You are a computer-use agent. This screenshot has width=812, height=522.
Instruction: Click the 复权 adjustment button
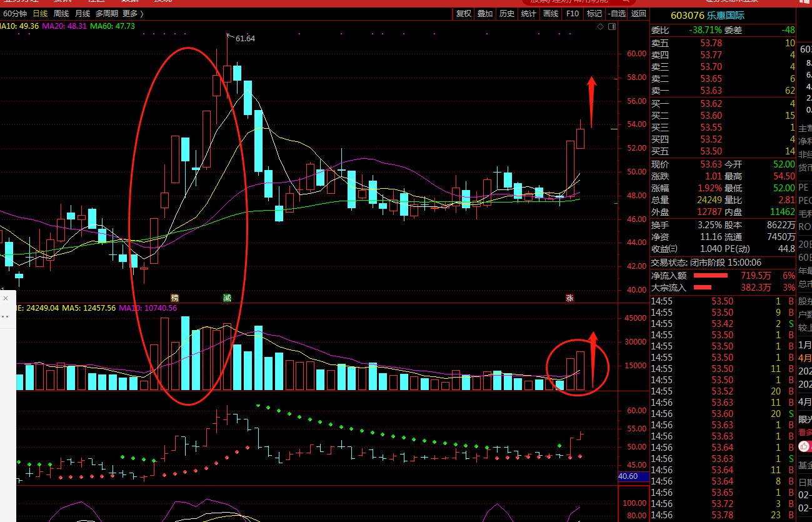(x=464, y=13)
